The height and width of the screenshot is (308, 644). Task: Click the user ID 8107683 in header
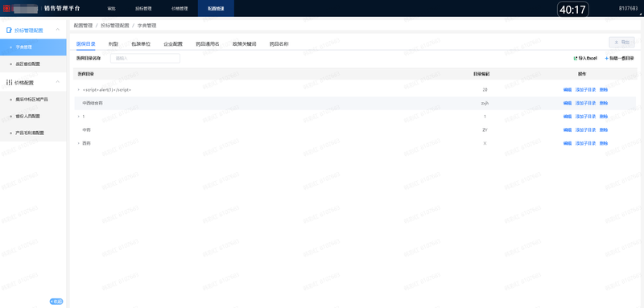[628, 8]
